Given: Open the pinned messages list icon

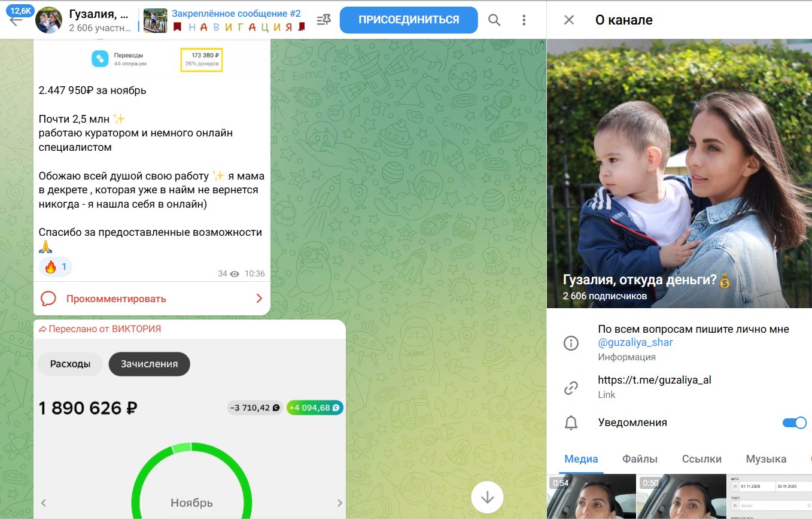Looking at the screenshot, I should tap(324, 20).
